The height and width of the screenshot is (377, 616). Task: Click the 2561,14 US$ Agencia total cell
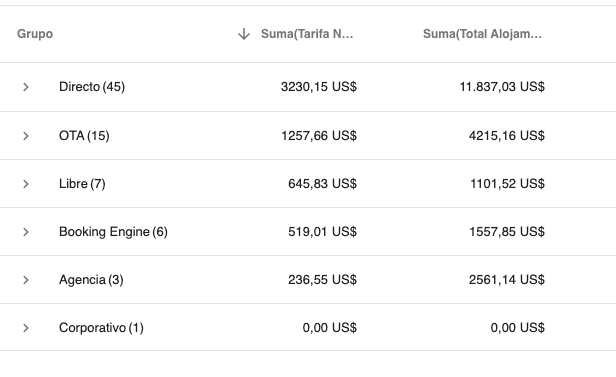(507, 280)
